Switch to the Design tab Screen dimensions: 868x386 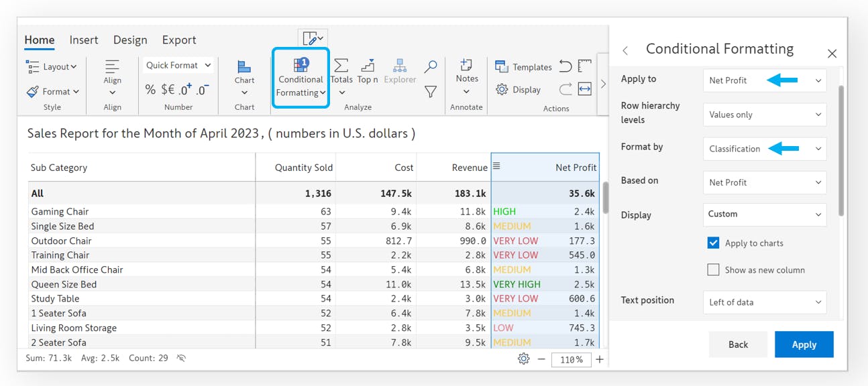pyautogui.click(x=130, y=40)
